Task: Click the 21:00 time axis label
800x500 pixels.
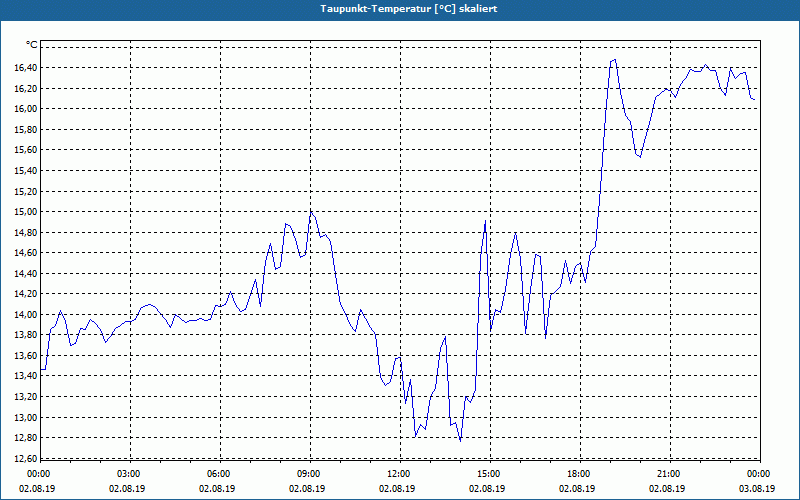Action: coord(669,474)
